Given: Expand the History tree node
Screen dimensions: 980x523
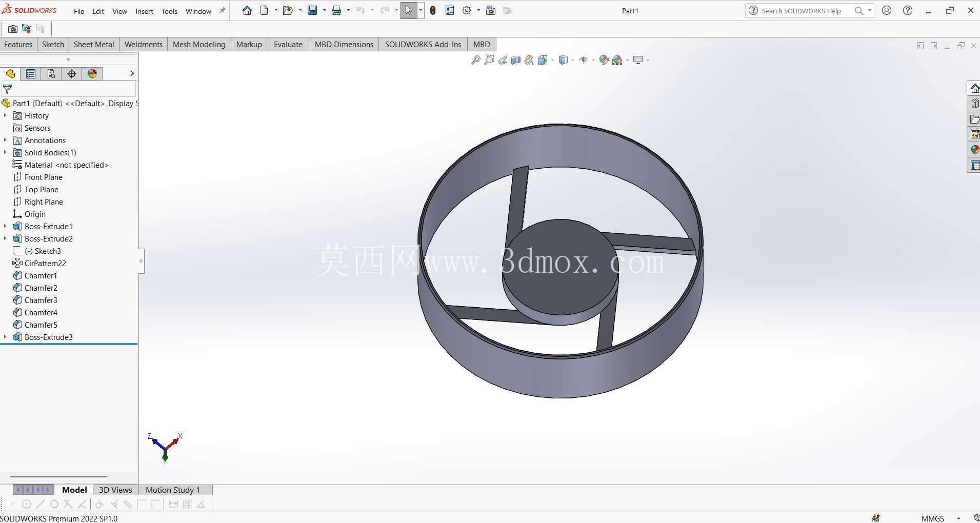Looking at the screenshot, I should pyautogui.click(x=5, y=115).
